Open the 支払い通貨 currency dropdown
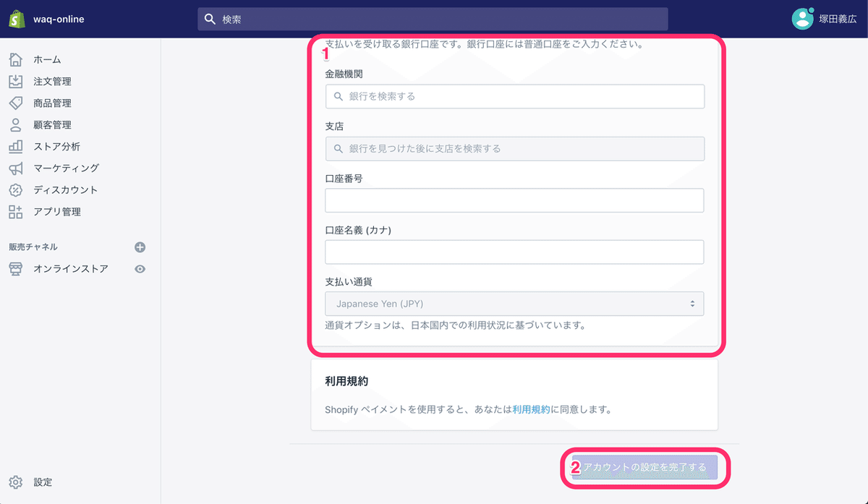Screen dimensions: 868x504 (514, 304)
